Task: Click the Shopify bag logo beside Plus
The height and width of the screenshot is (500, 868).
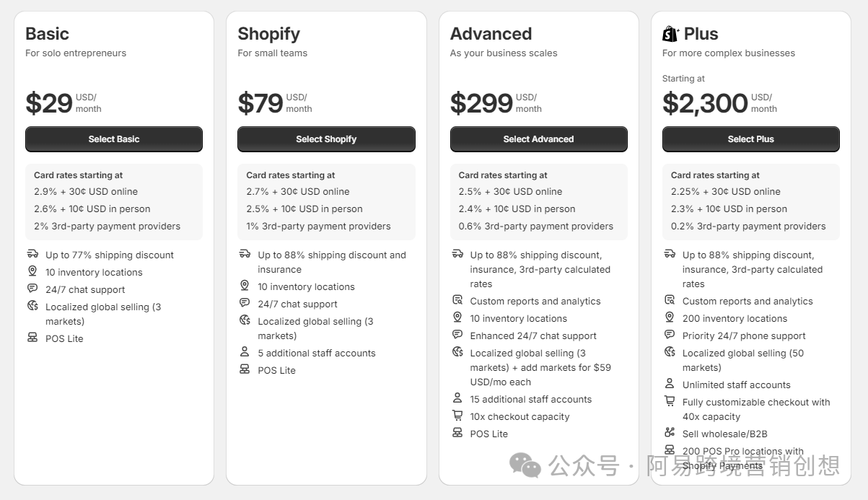Action: click(x=670, y=34)
